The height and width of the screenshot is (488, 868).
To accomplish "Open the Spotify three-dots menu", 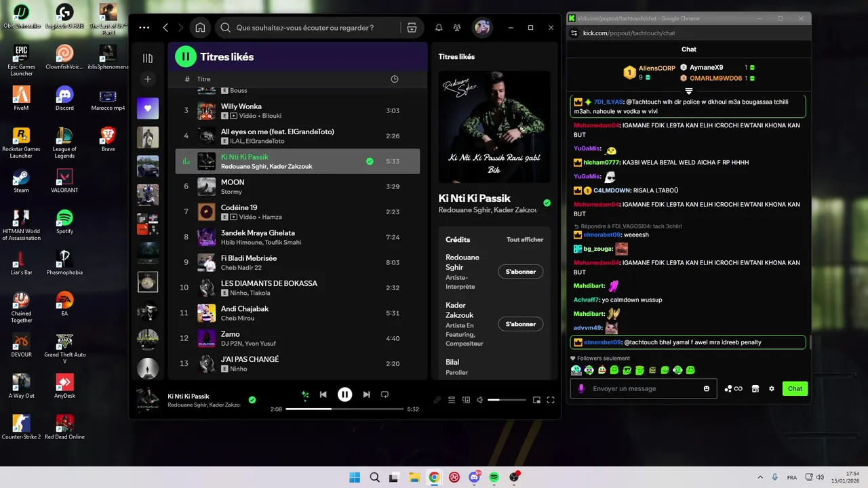I will pyautogui.click(x=144, y=28).
